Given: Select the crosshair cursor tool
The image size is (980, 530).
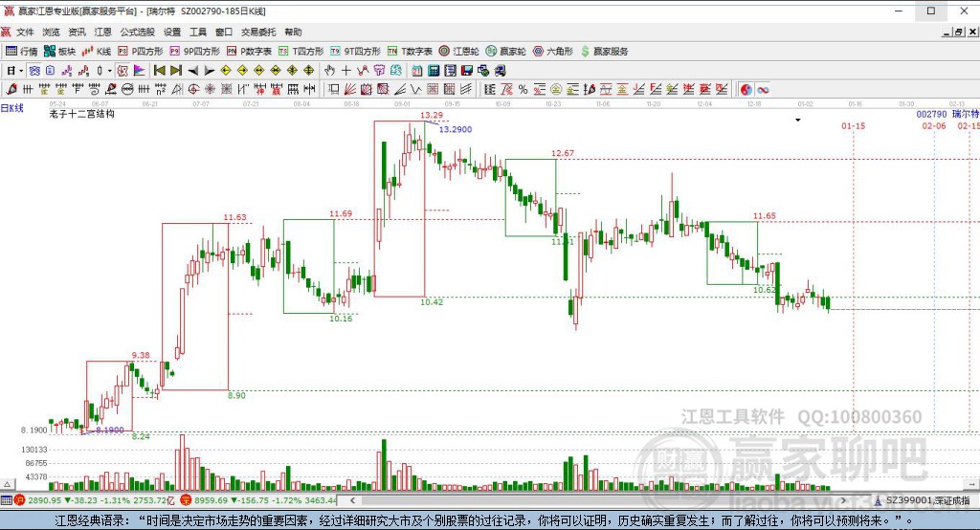Looking at the screenshot, I should (x=345, y=71).
